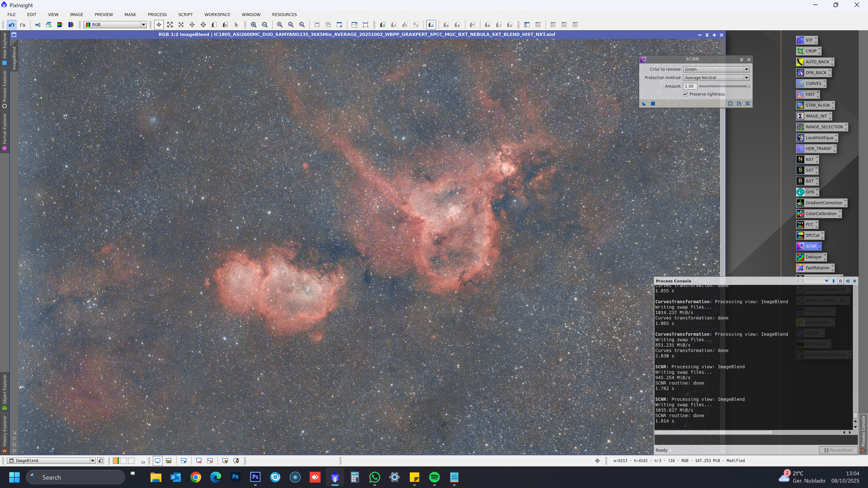Click the SCNR new instance triangle icon
868x488 pixels.
click(644, 104)
